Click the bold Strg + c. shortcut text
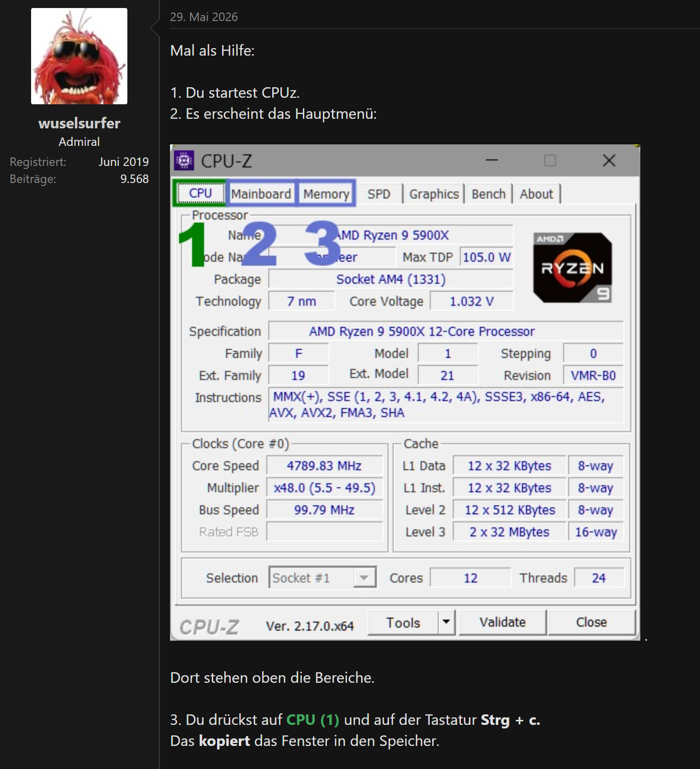Screen dimensions: 700x769 coord(510,720)
